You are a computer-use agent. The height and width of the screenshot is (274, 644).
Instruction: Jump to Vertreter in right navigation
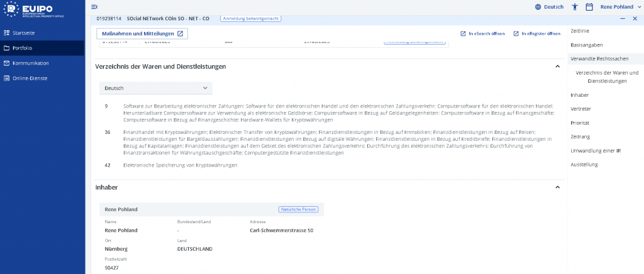580,109
